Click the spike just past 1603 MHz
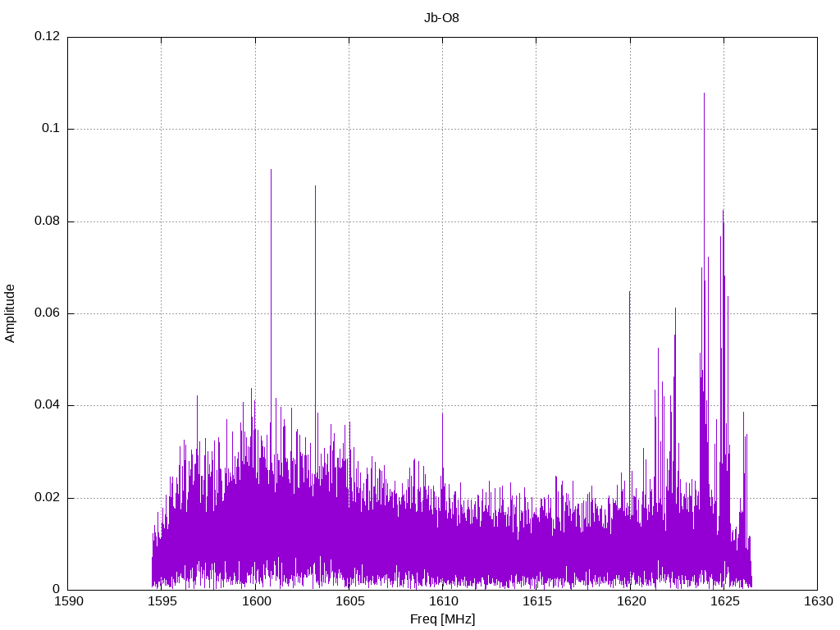Screen dimensions: 840x630 [315, 262]
